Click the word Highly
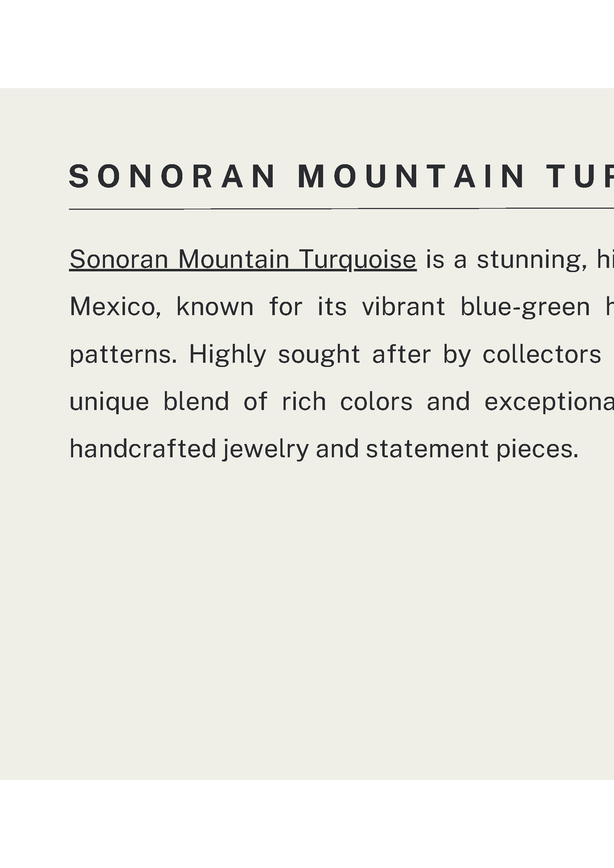Screen dimensions: 614x868 tap(227, 355)
